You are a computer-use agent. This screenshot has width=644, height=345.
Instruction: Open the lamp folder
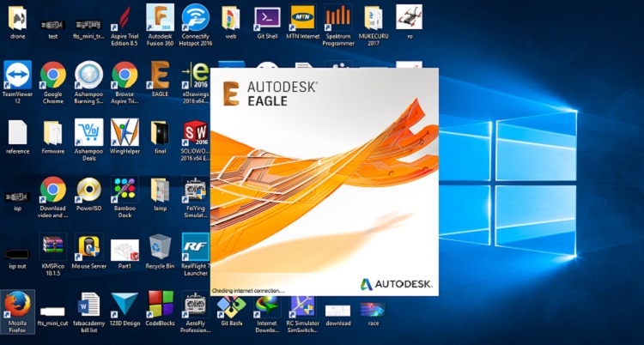pos(161,190)
